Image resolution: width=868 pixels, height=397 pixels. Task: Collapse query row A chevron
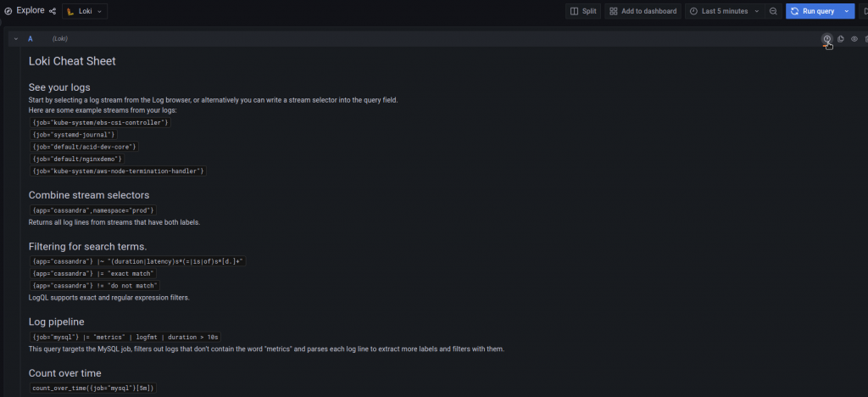[x=15, y=39]
